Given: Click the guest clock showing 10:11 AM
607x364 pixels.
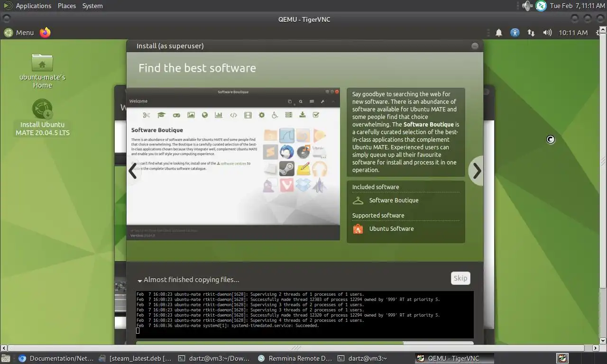Looking at the screenshot, I should (573, 33).
